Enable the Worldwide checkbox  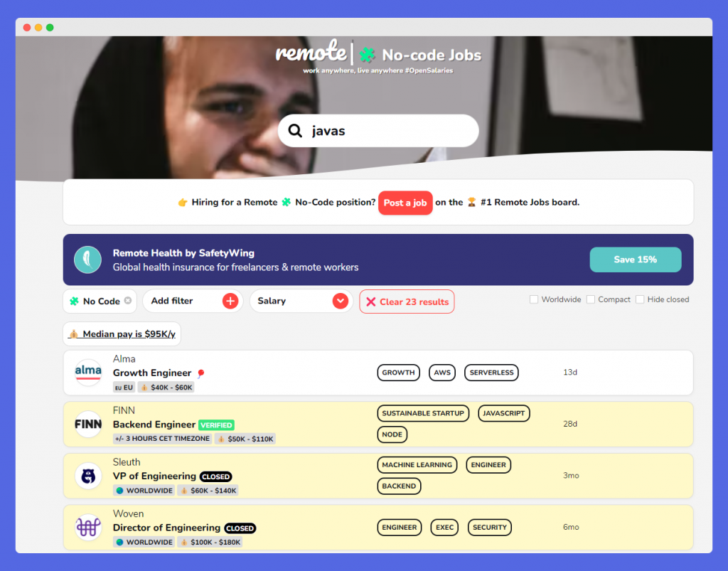click(x=534, y=299)
